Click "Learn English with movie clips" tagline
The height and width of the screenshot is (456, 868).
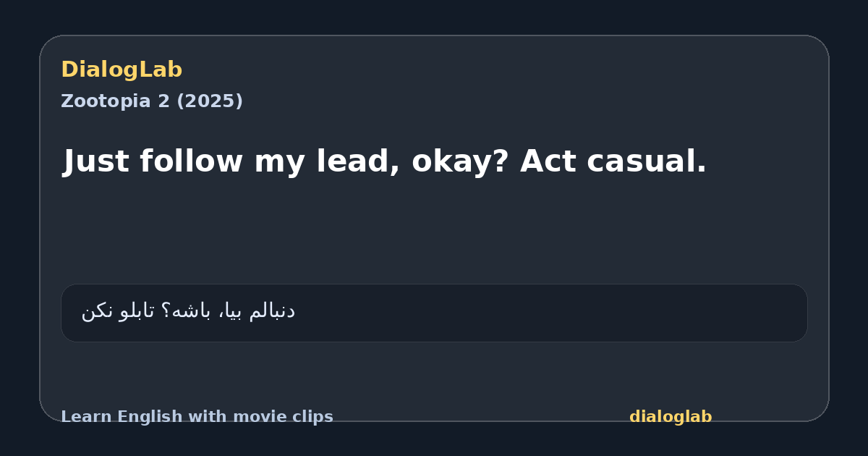[x=197, y=417]
